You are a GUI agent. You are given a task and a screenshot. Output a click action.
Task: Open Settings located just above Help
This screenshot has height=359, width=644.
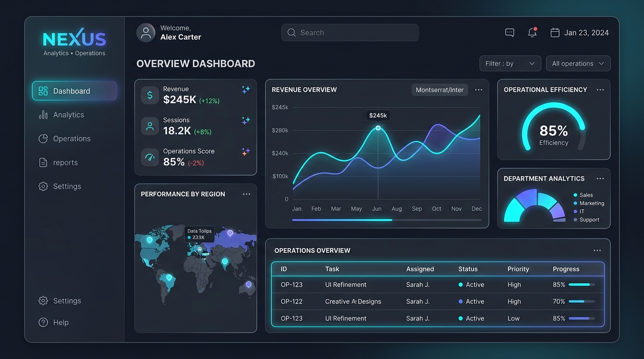[x=60, y=301]
